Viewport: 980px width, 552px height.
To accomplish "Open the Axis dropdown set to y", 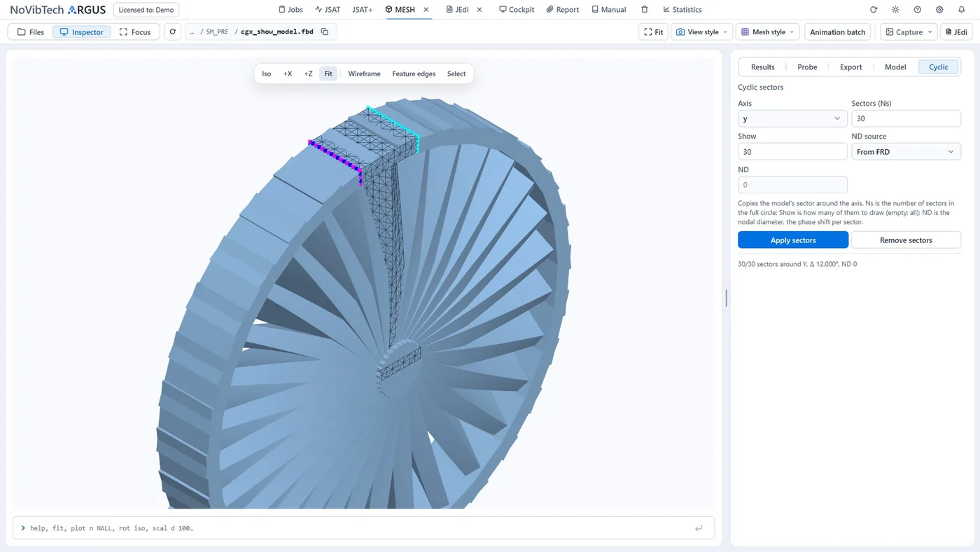I will tap(792, 118).
